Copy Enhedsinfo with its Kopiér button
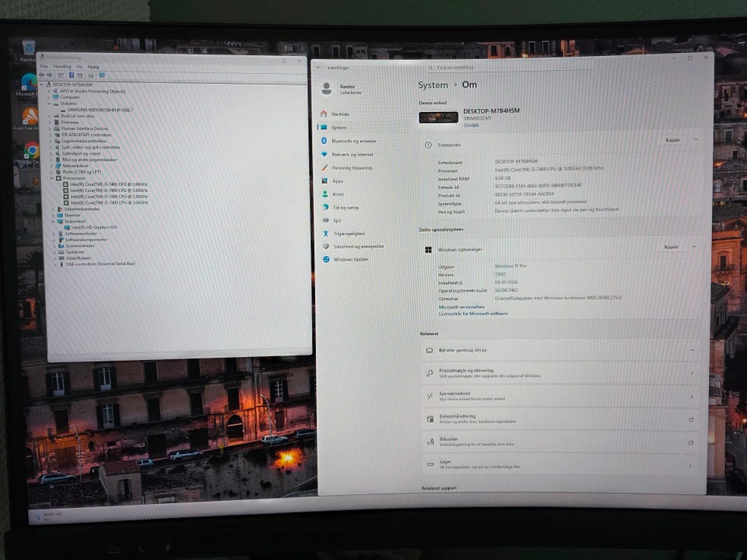747x560 pixels. 672,140
